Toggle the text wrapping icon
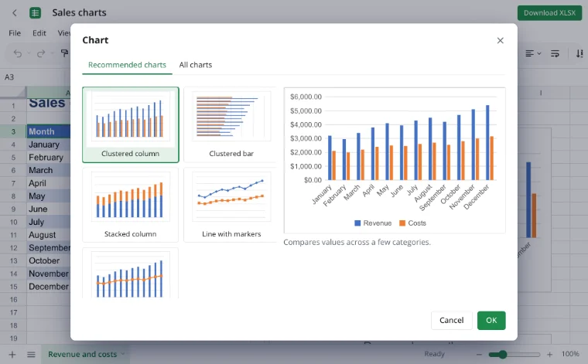This screenshot has height=364, width=588. (555, 53)
